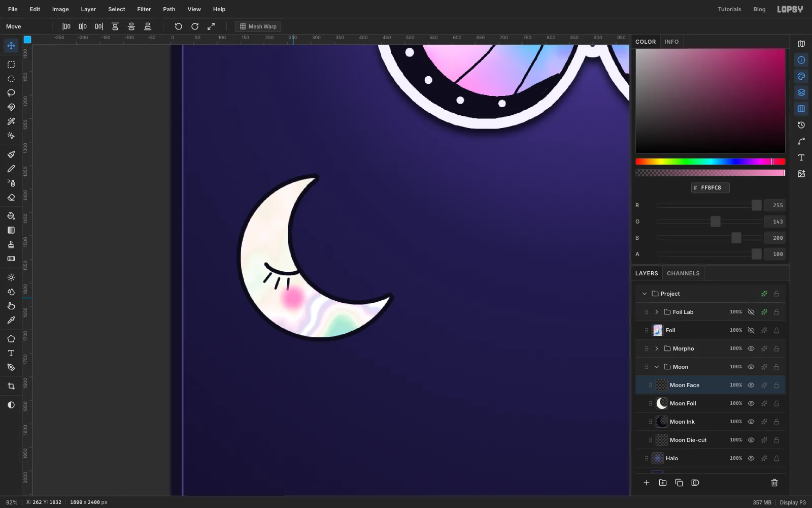812x508 pixels.
Task: Choose the Clone Stamp tool
Action: click(x=11, y=244)
